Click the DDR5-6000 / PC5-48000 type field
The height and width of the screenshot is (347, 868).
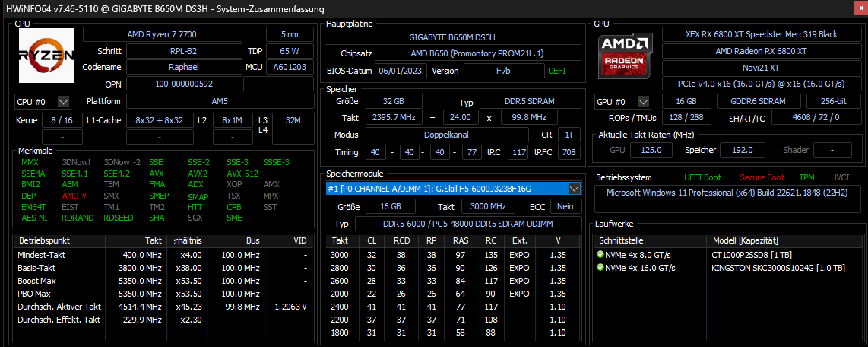(467, 224)
